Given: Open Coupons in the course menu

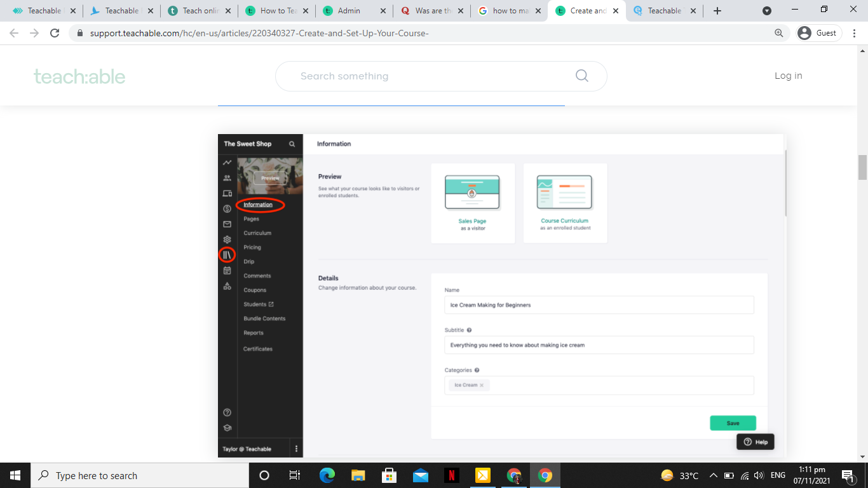Looking at the screenshot, I should [255, 290].
